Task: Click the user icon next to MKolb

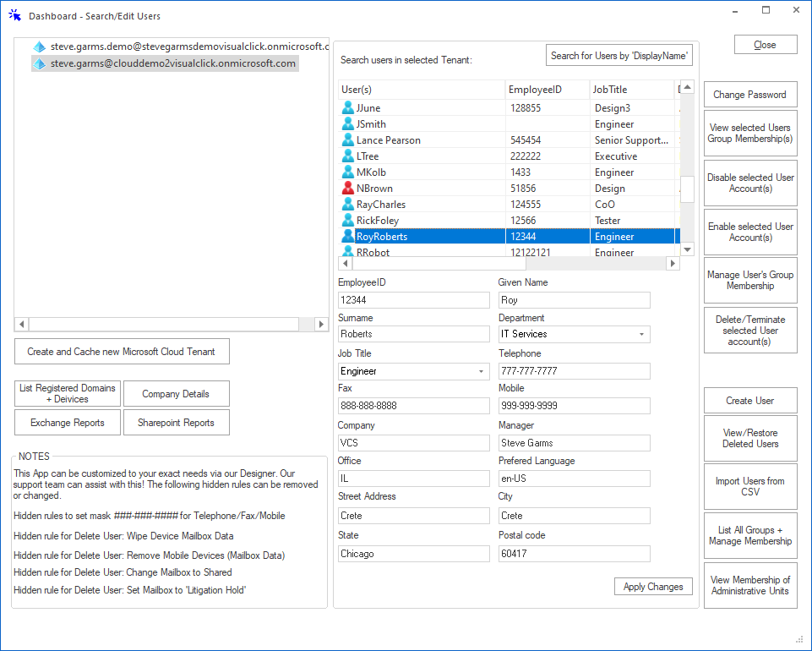Action: tap(348, 172)
